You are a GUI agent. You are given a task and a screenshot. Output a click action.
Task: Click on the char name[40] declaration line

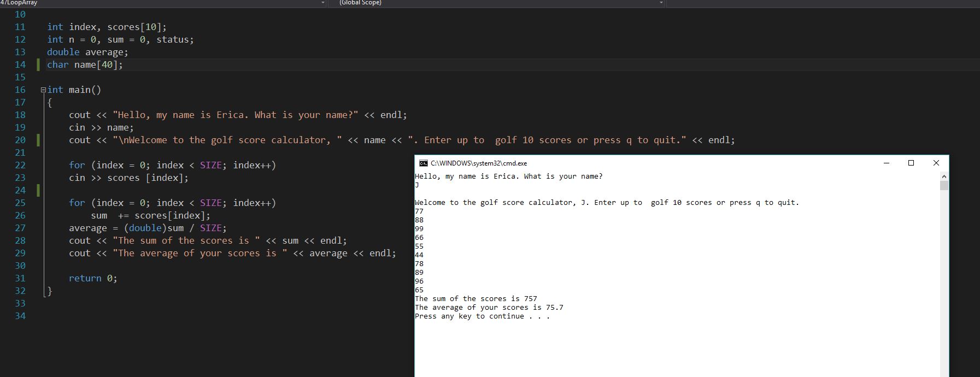pos(85,64)
